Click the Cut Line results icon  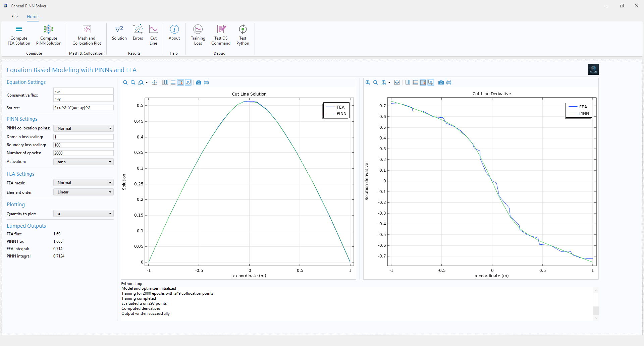(x=153, y=35)
